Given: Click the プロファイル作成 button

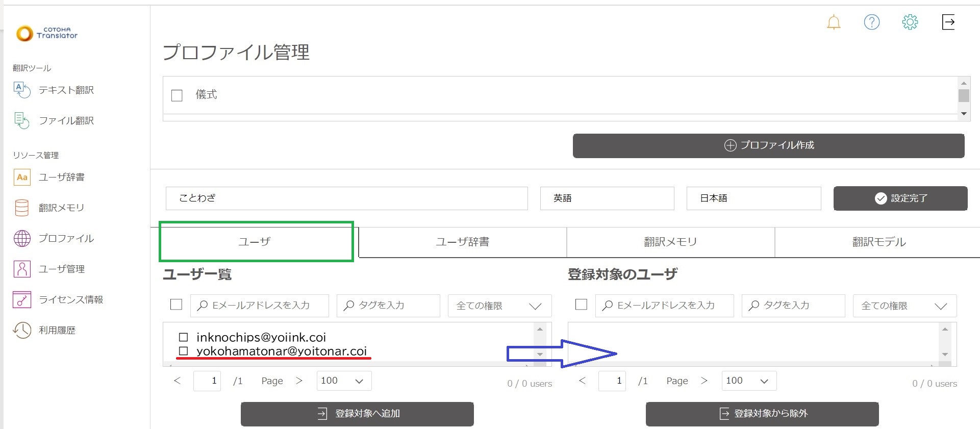Looking at the screenshot, I should point(768,145).
